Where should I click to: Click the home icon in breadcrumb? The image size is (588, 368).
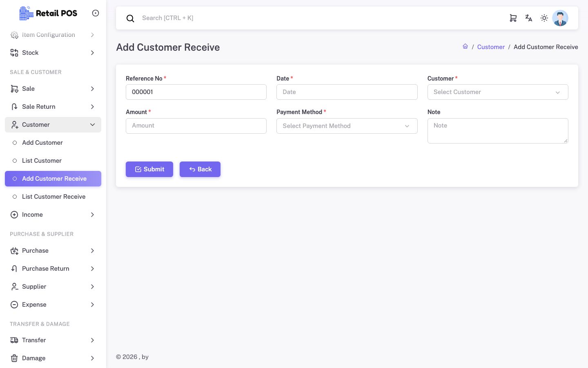[465, 46]
